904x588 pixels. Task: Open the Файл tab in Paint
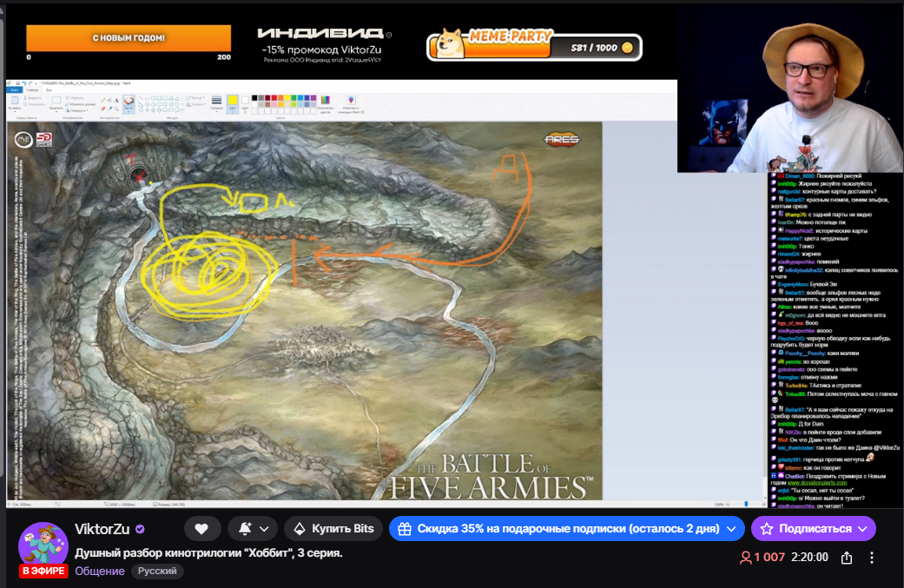[x=15, y=90]
